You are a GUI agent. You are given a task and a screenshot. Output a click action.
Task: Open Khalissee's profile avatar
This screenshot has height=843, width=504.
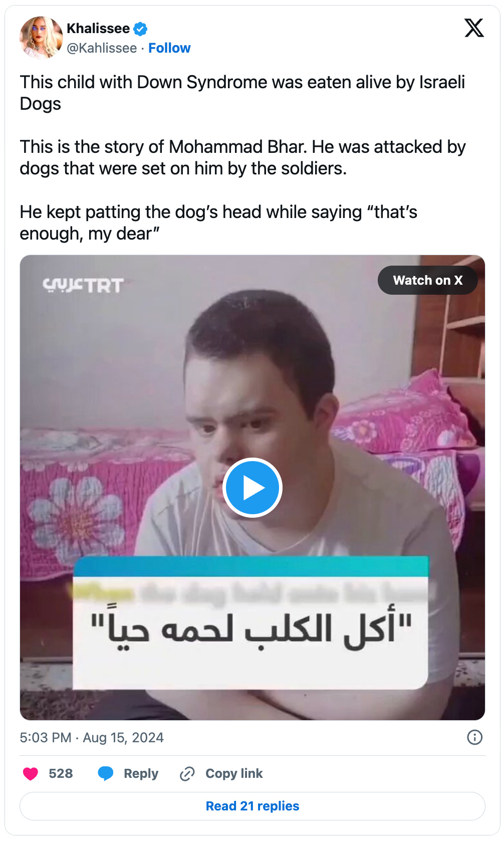41,37
